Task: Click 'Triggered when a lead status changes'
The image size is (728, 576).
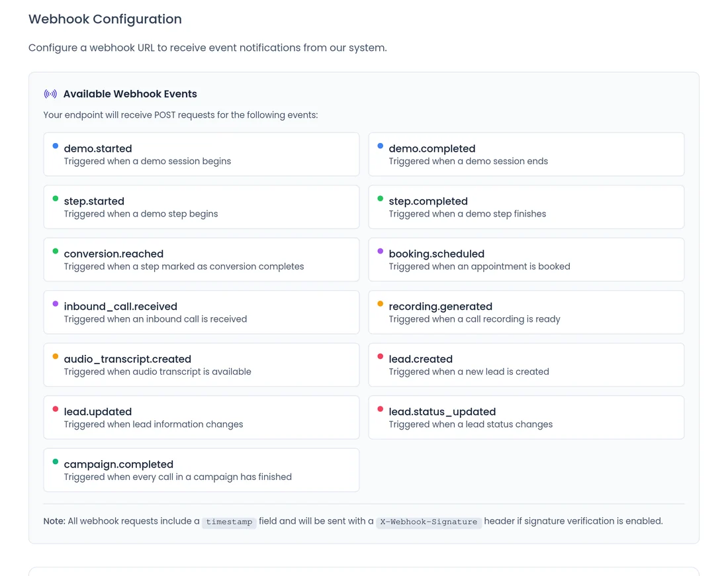Action: coord(471,424)
